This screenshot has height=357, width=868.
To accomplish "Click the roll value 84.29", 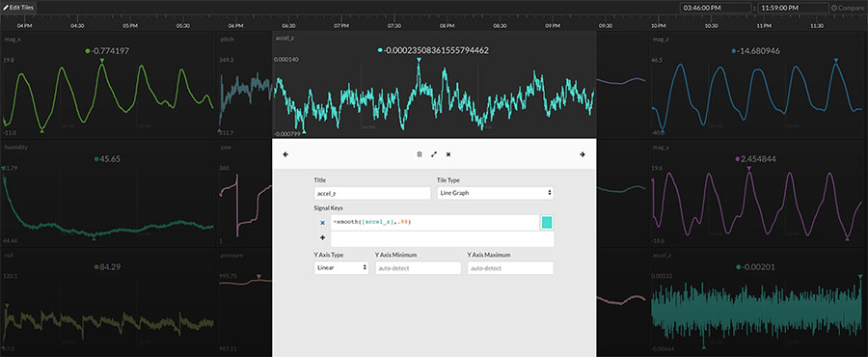I will [110, 266].
